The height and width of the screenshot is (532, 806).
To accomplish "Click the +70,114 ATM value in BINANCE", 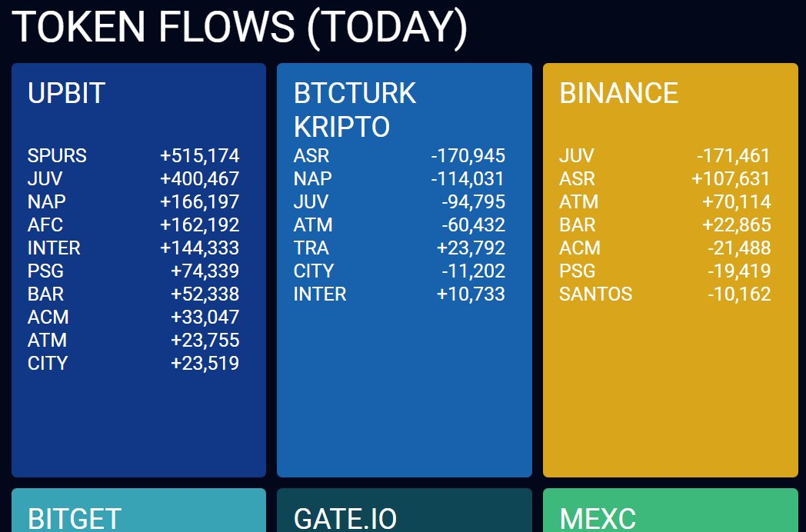I will [x=736, y=202].
